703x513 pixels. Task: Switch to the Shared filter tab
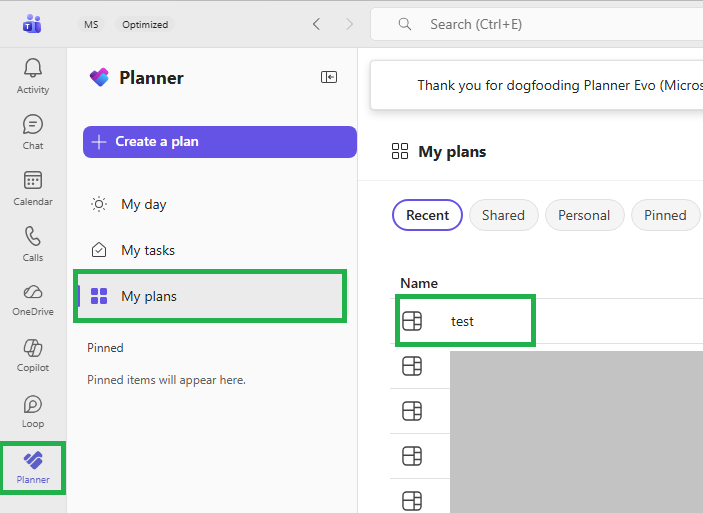point(503,215)
